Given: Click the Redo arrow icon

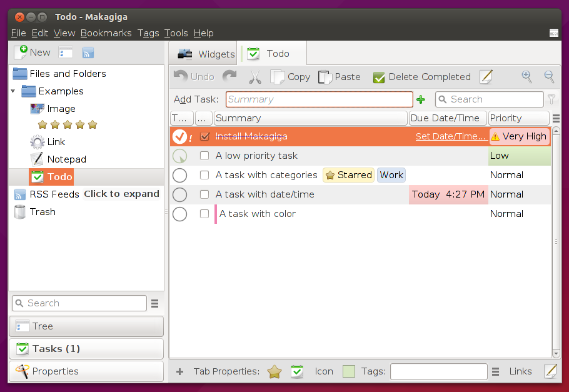Looking at the screenshot, I should (229, 76).
